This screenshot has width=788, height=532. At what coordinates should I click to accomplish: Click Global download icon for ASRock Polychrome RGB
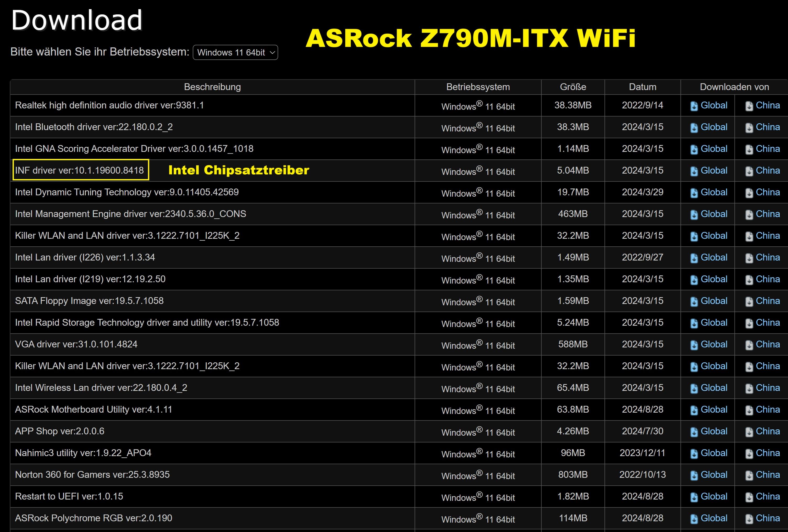pos(694,519)
